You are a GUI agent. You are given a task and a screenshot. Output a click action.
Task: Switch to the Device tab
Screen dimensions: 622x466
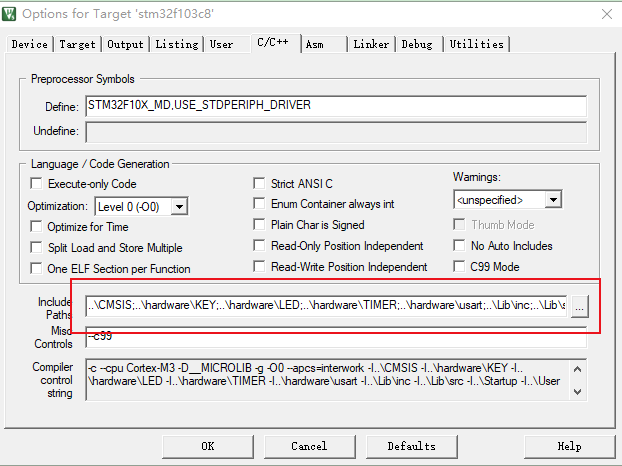30,44
